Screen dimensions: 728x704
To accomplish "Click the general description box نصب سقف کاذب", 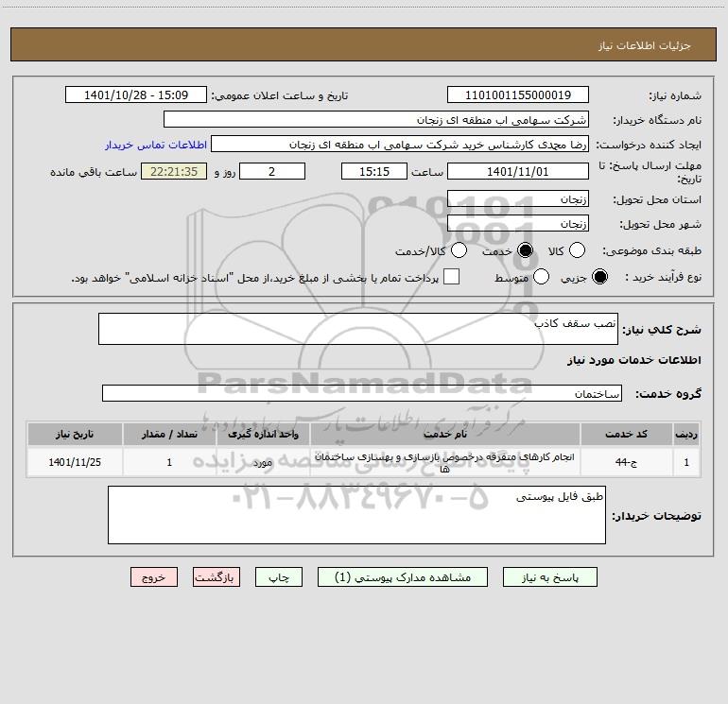I will click(358, 329).
